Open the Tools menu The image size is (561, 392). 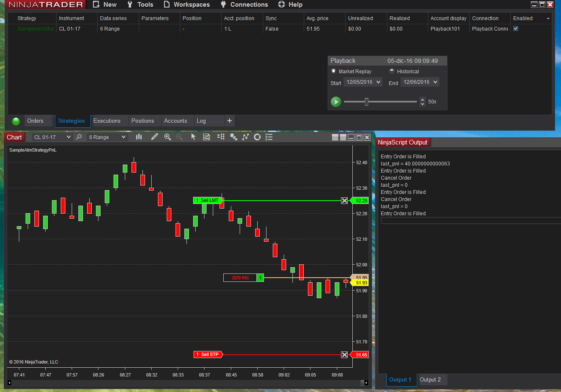(140, 5)
